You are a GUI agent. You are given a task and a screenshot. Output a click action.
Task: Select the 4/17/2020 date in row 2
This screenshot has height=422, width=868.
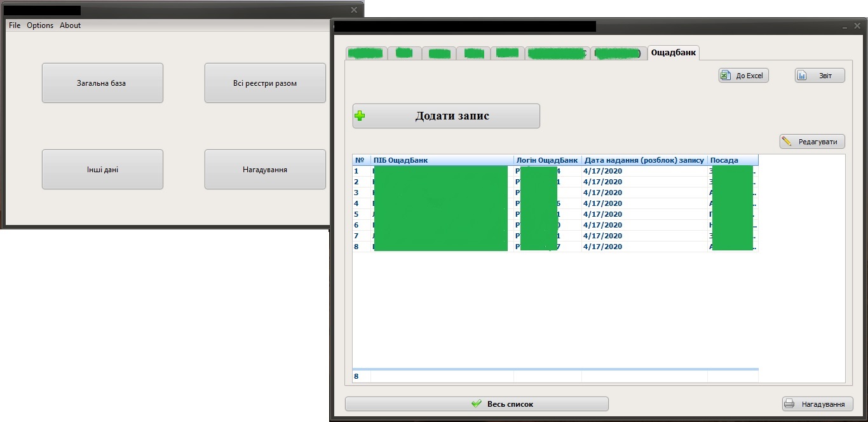pyautogui.click(x=644, y=182)
